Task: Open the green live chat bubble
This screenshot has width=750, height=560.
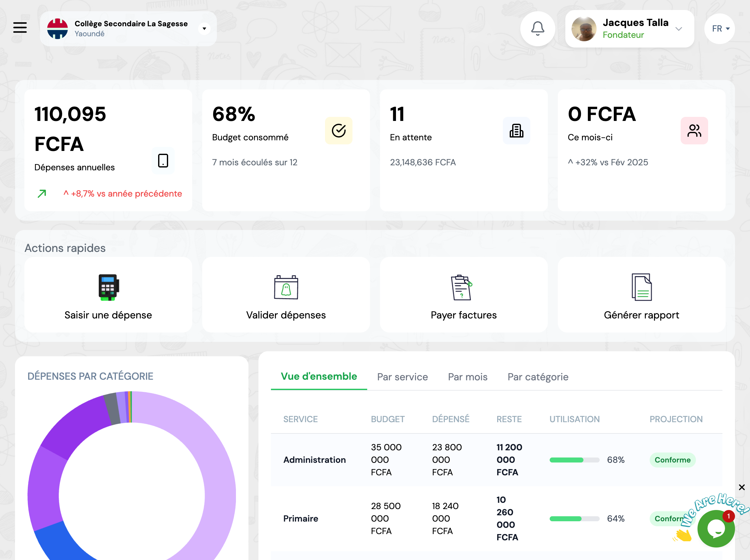Action: click(716, 528)
